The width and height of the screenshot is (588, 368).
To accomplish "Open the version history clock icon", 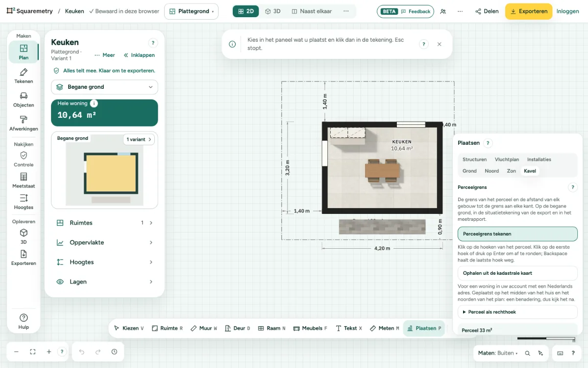I will (x=114, y=352).
